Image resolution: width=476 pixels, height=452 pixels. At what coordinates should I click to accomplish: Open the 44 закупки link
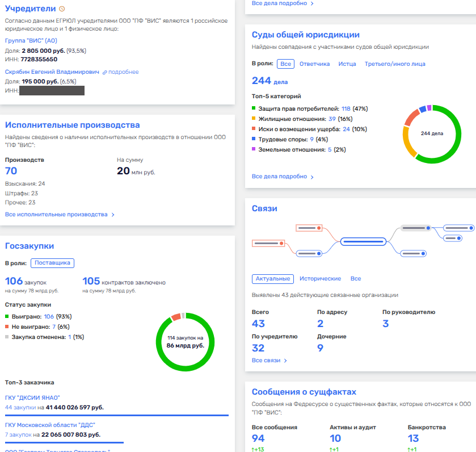[x=20, y=407]
